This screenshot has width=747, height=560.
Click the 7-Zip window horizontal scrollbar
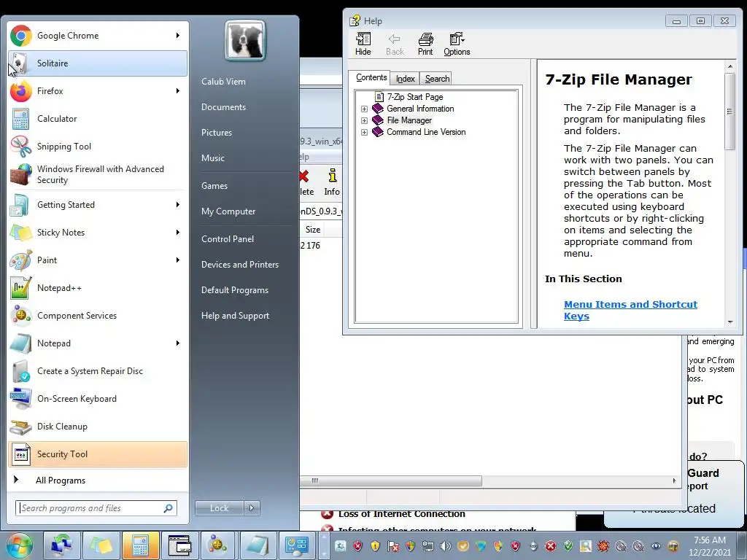pos(391,481)
